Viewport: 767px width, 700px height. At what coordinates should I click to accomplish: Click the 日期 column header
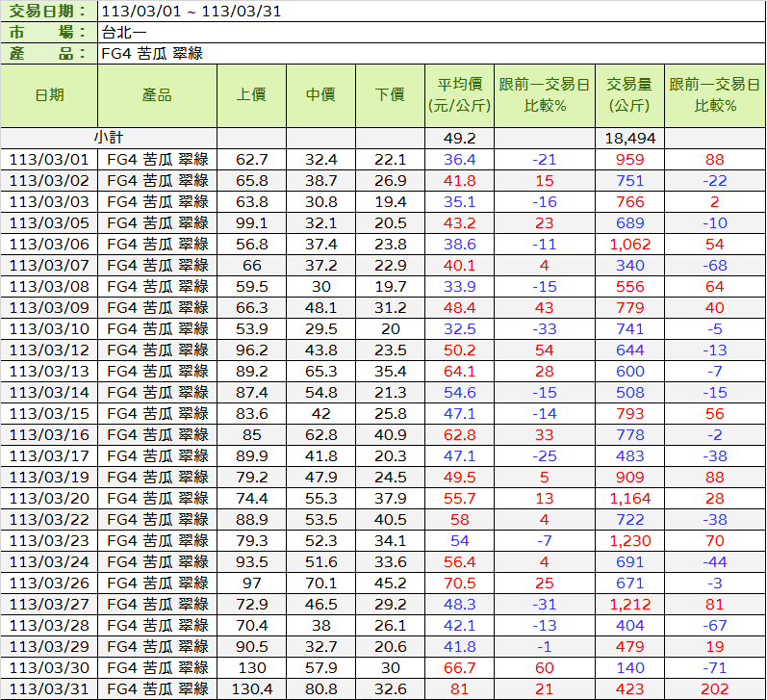(x=49, y=95)
